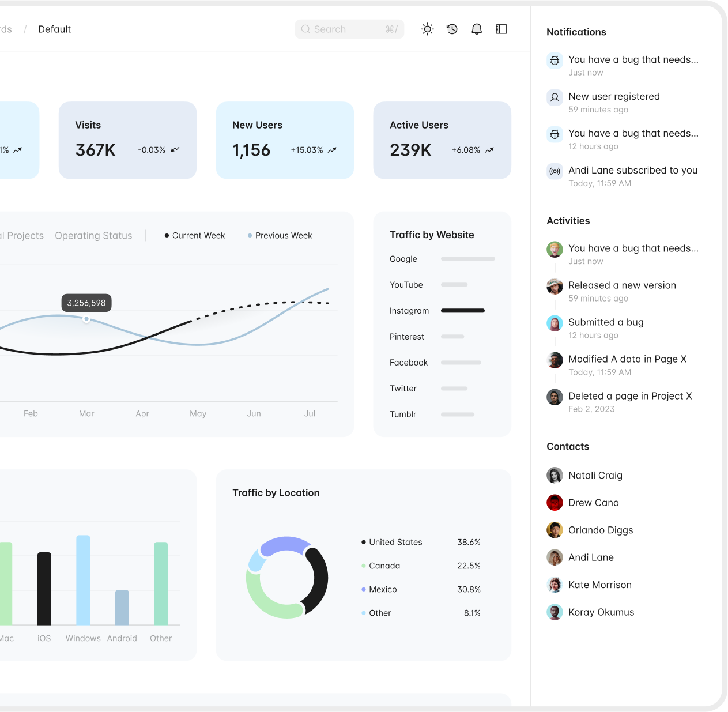Toggle the light/dark theme sun icon
Viewport: 728px width, 712px height.
point(427,29)
